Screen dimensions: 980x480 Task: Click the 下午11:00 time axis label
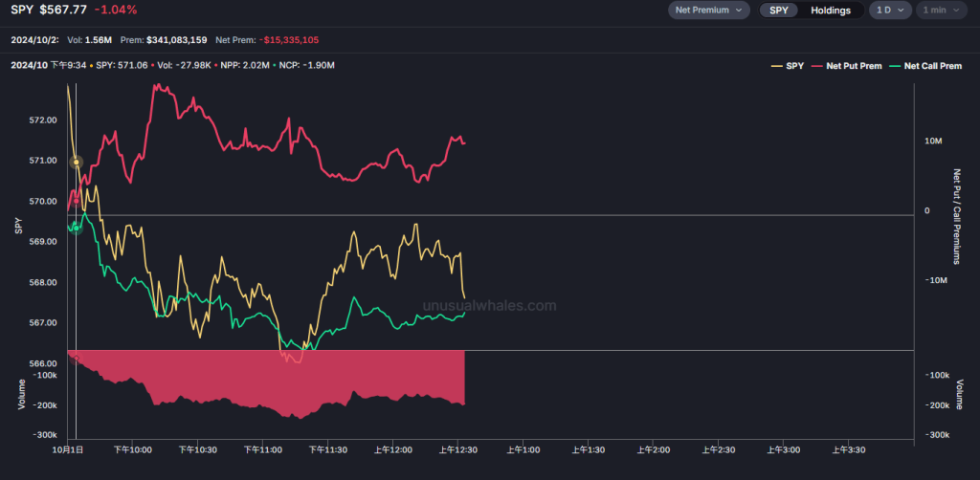tap(264, 448)
